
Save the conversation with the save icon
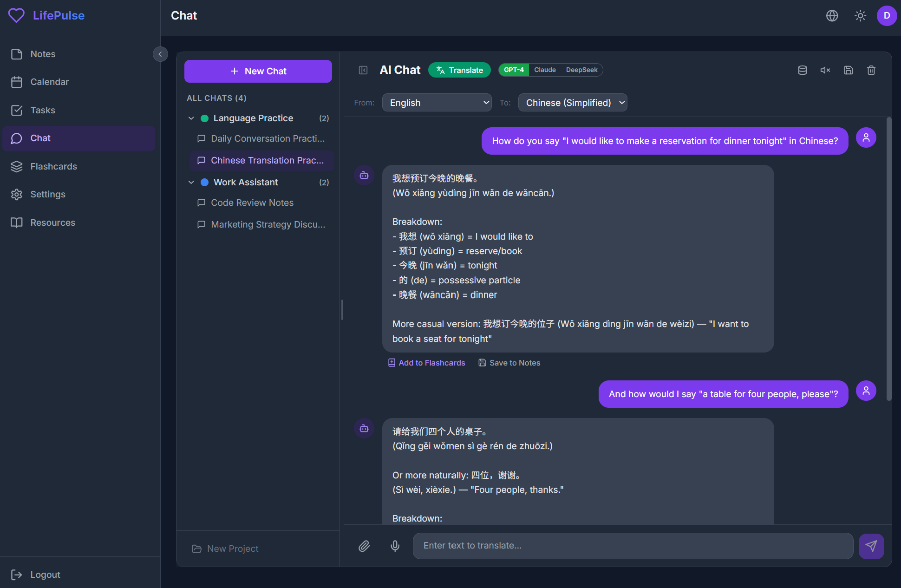click(x=849, y=70)
